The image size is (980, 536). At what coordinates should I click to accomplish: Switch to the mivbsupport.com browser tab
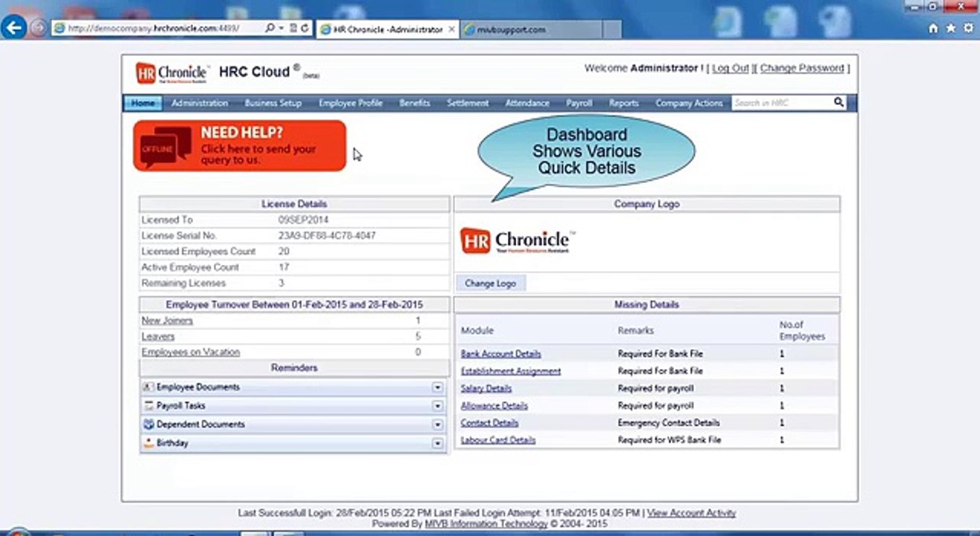[530, 29]
